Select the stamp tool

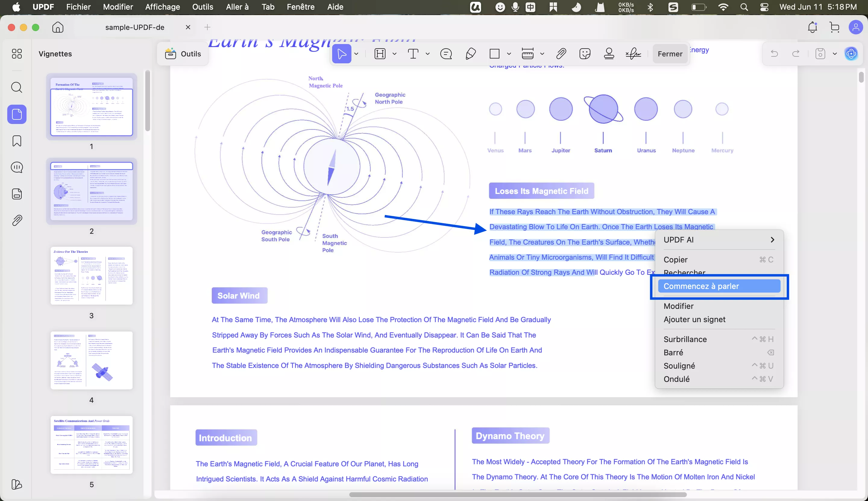[x=609, y=54]
